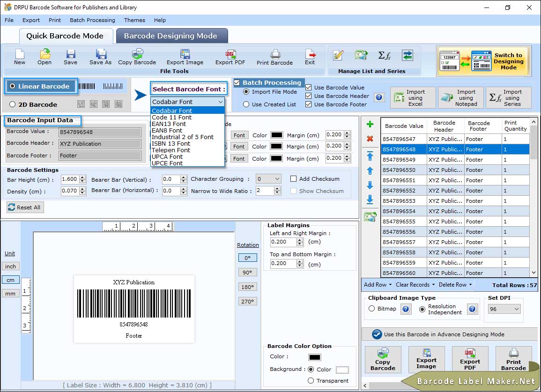Open a barcode file with Open icon
This screenshot has height=392, width=541.
tap(44, 57)
